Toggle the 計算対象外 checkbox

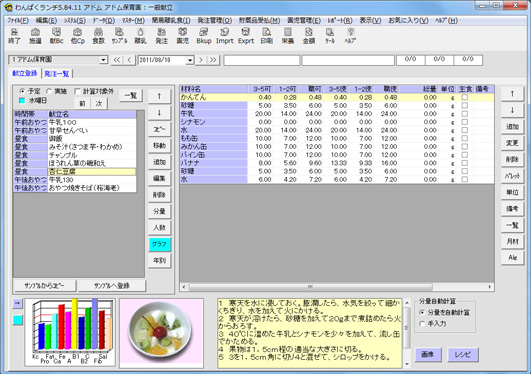coord(77,91)
